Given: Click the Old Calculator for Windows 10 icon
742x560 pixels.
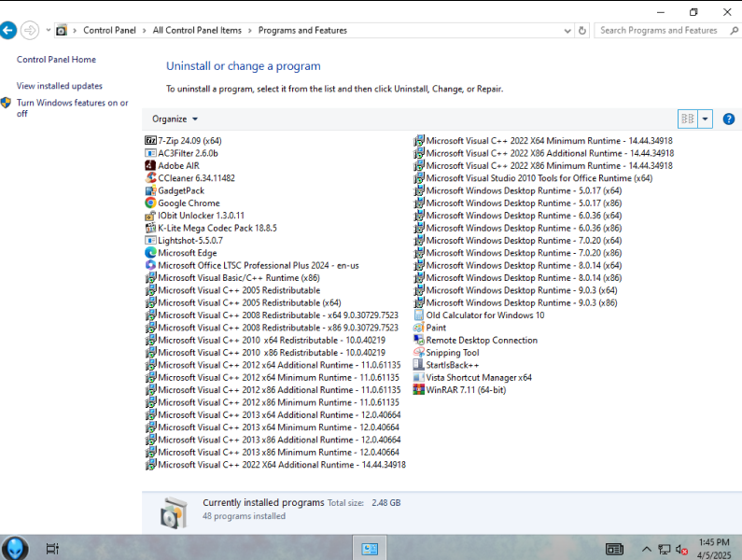Looking at the screenshot, I should [x=419, y=315].
